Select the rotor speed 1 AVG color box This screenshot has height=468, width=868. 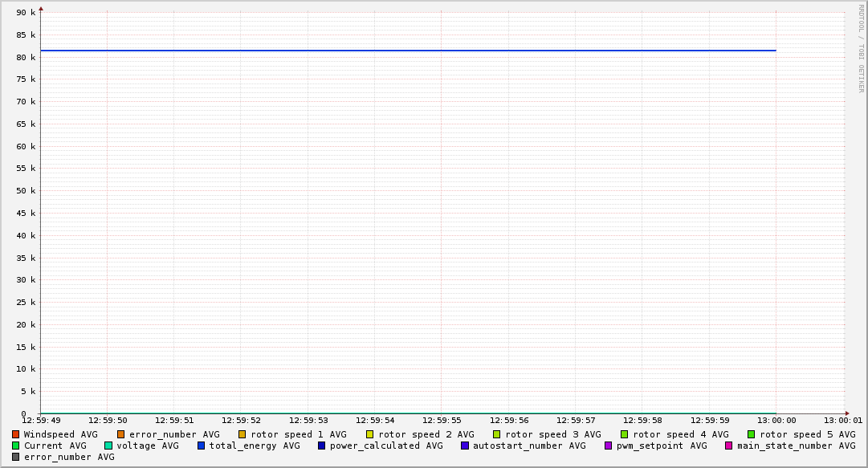242,434
